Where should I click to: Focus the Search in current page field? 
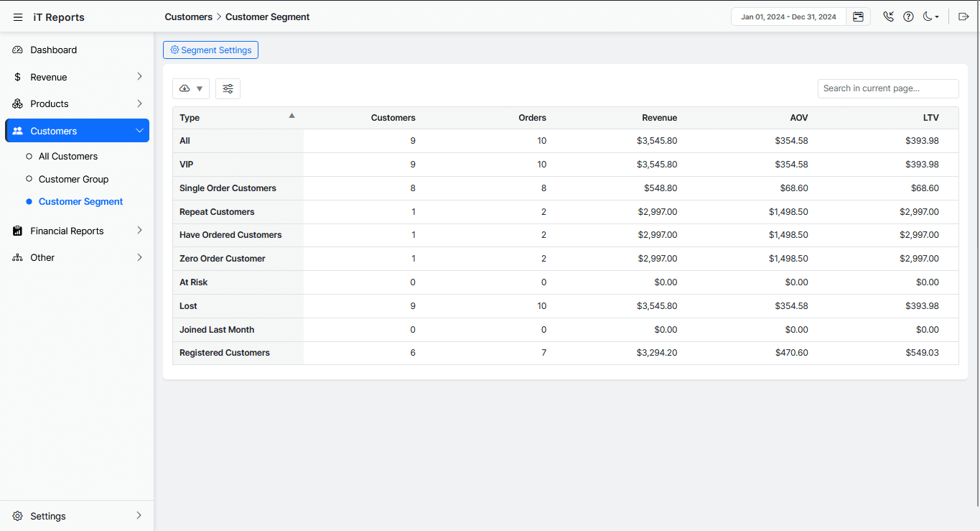[887, 88]
